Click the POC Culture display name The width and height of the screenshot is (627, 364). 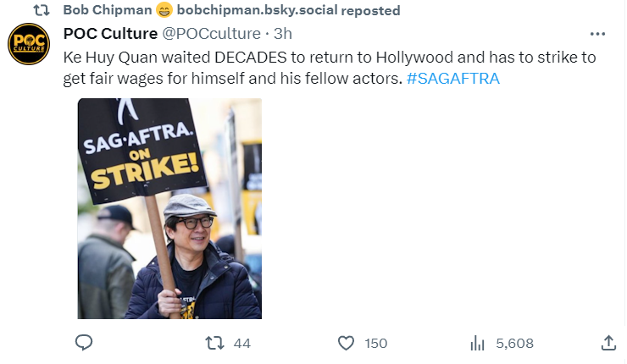[111, 33]
